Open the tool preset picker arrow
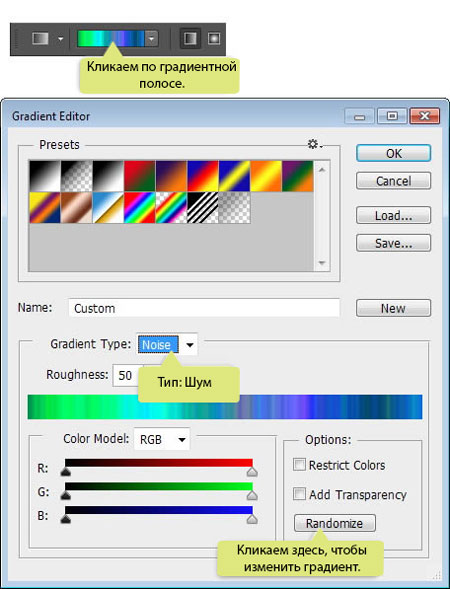The height and width of the screenshot is (589, 450). point(60,39)
